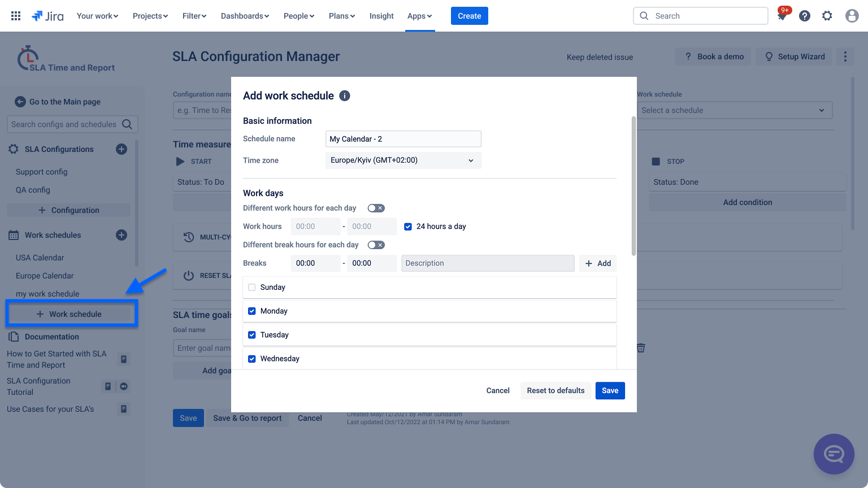Viewport: 868px width, 488px height.
Task: Click the info icon beside Add work schedule
Action: (345, 96)
